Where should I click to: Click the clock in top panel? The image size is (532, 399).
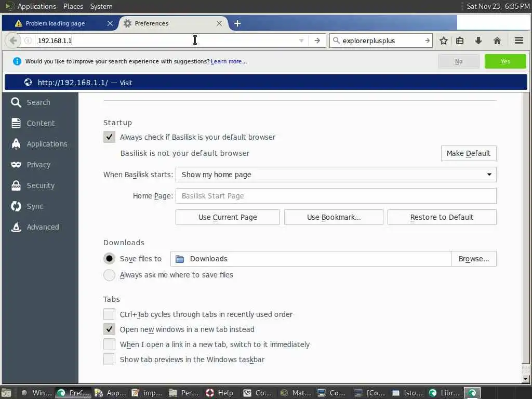pyautogui.click(x=498, y=6)
